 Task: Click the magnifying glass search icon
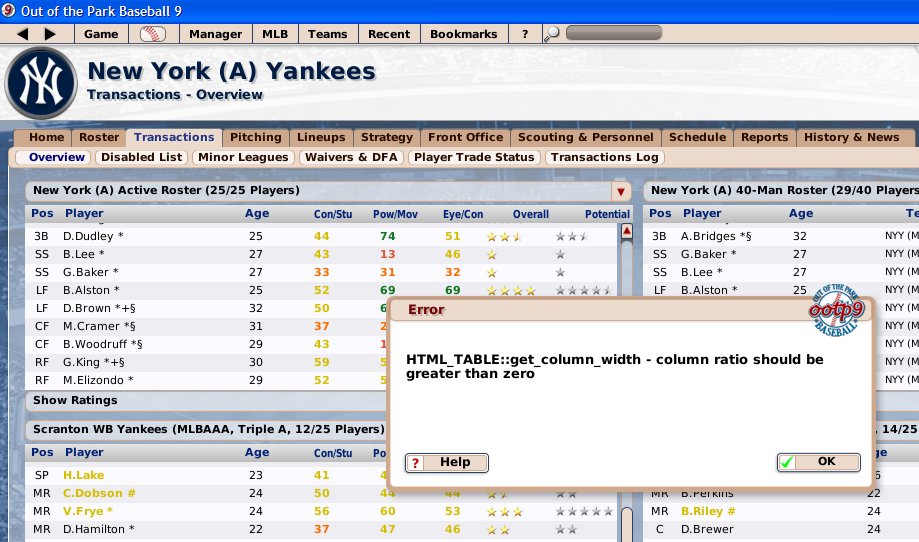552,34
